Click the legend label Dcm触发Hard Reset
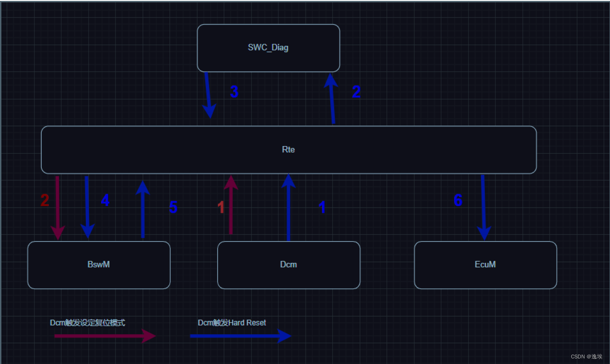 (232, 323)
